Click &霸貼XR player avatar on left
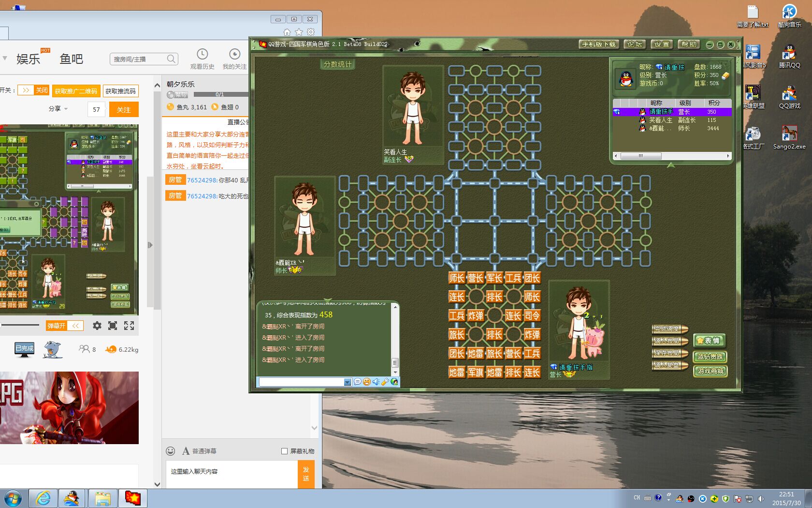 point(304,218)
